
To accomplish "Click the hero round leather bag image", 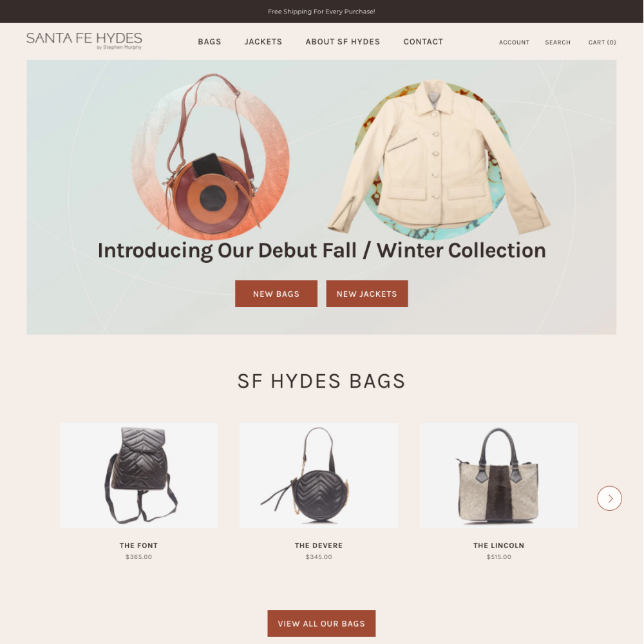I will click(x=211, y=156).
